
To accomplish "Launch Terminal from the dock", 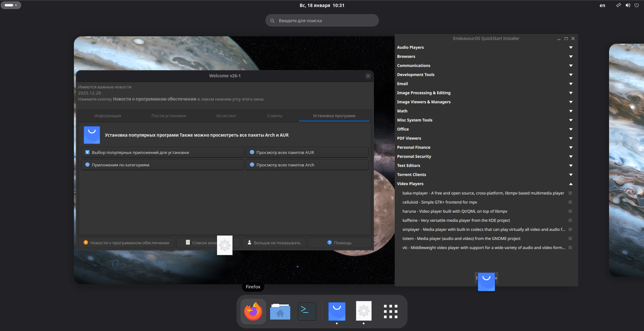I will click(x=307, y=312).
